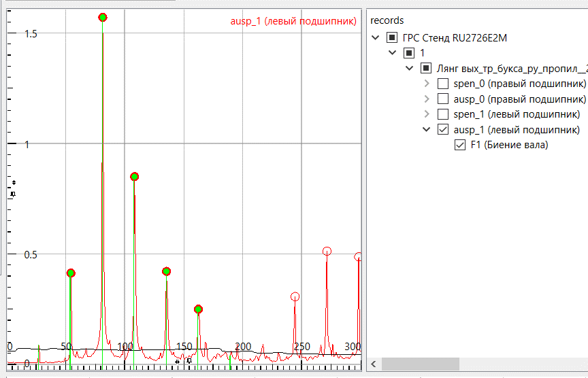The height and width of the screenshot is (378, 588).
Task: Click the green peak marker near 0.85
Action: (135, 177)
